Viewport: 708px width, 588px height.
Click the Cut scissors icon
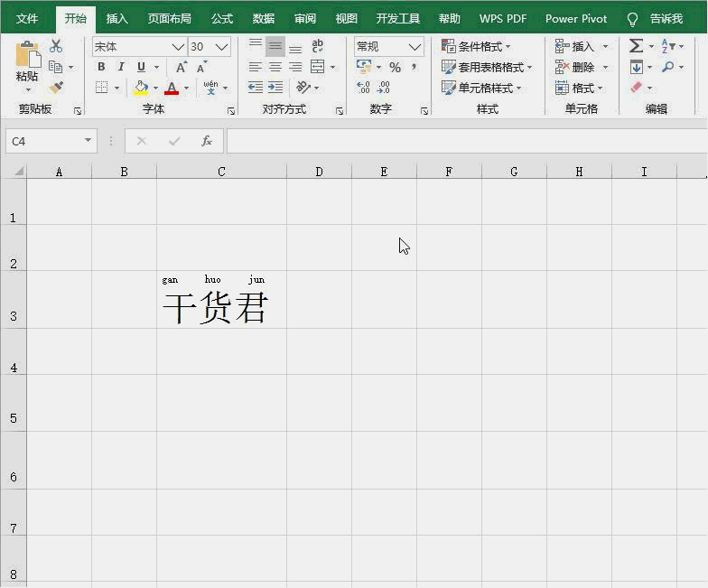coord(56,45)
